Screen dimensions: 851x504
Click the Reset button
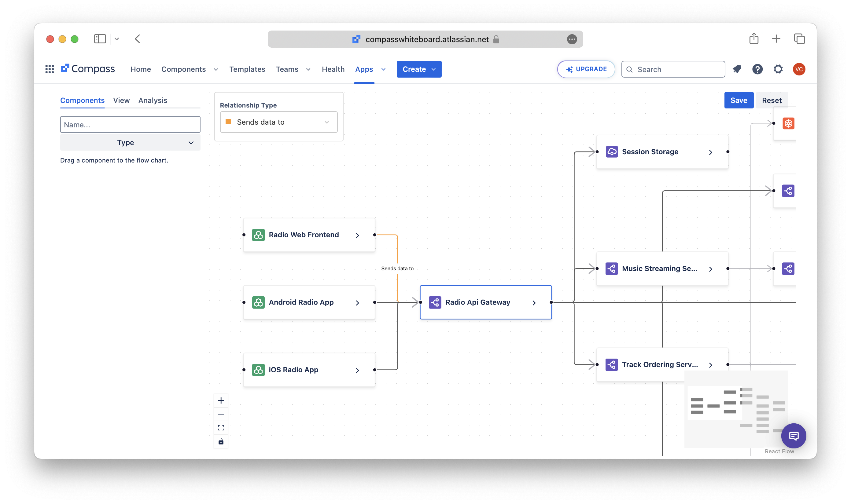pos(772,100)
